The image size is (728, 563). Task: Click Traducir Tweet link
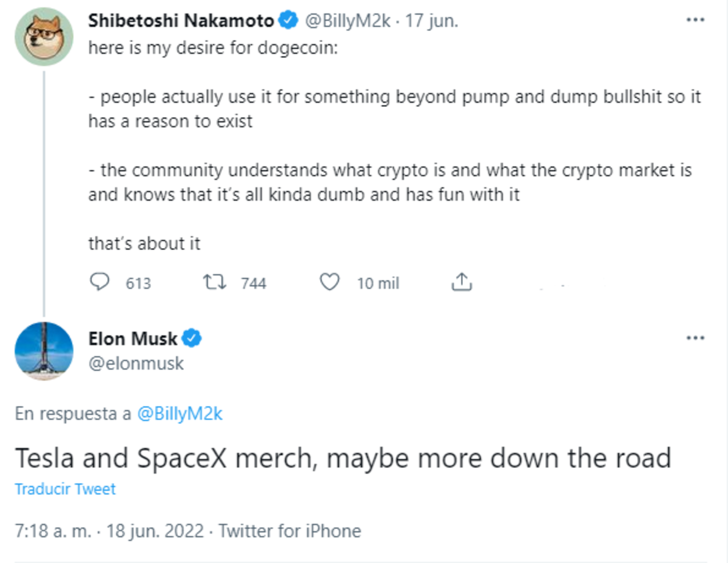[65, 489]
